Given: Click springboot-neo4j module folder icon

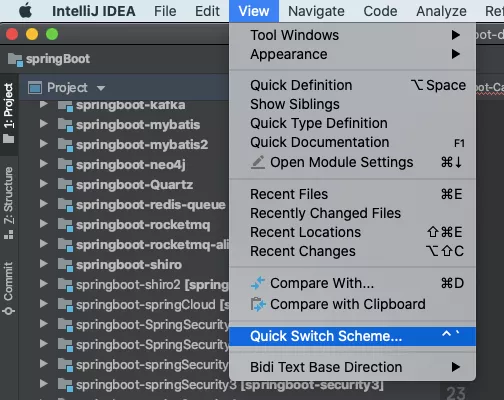Looking at the screenshot, I should [65, 165].
